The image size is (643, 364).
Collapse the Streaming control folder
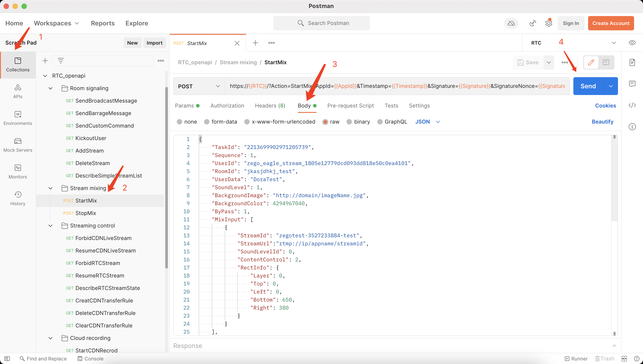point(50,226)
